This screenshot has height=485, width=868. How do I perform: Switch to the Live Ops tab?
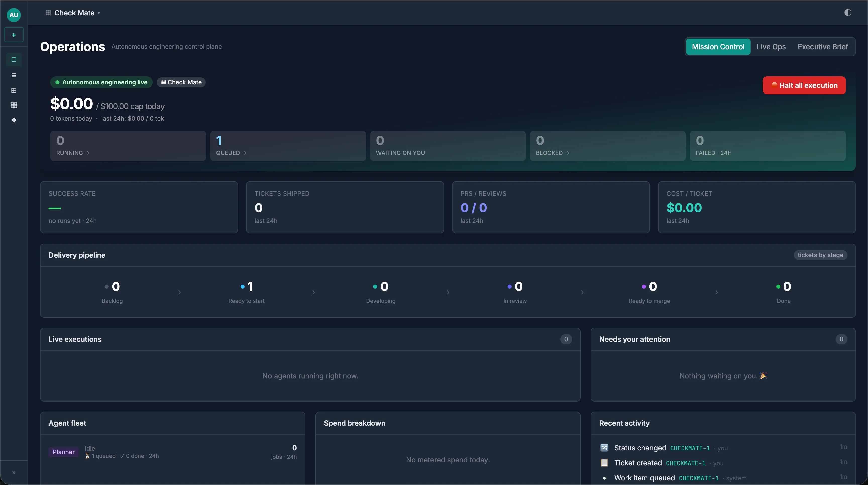[771, 47]
